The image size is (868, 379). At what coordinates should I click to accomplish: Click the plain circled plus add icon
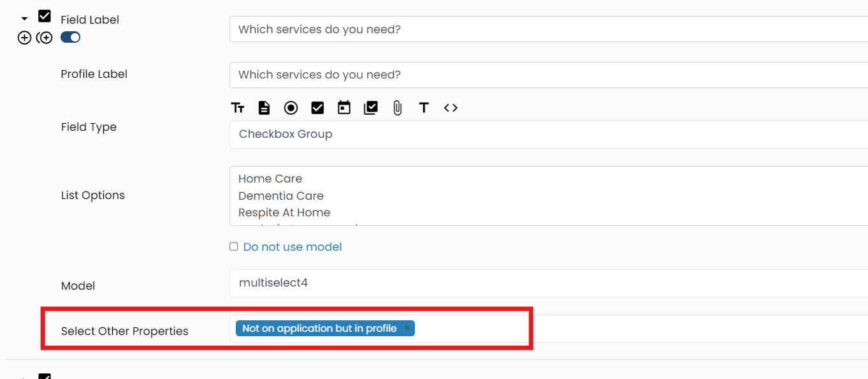coord(24,38)
